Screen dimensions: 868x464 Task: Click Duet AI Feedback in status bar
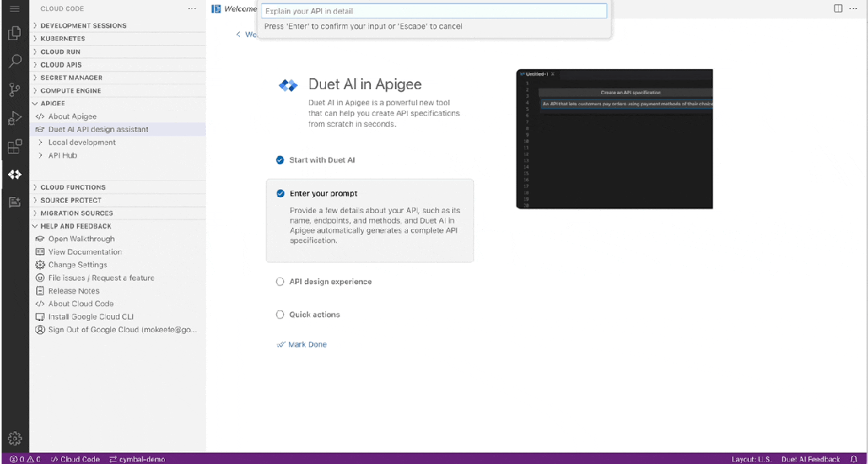(810, 459)
